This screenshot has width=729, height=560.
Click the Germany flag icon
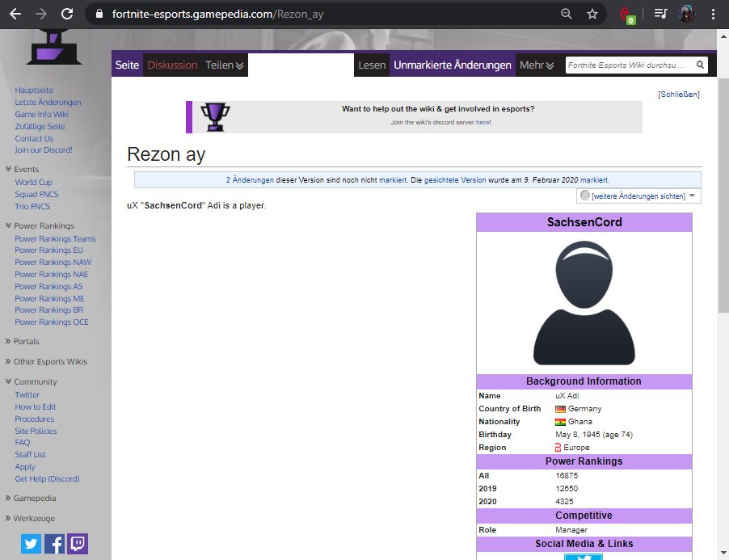pyautogui.click(x=560, y=409)
